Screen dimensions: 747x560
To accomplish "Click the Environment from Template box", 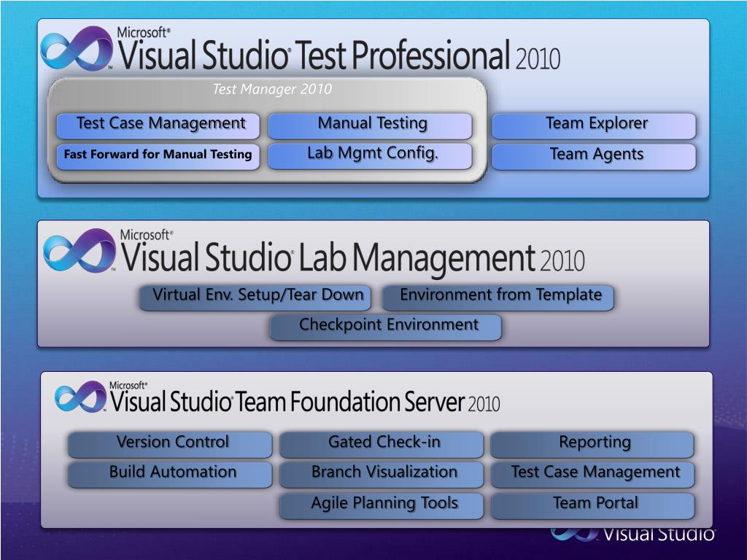I will (498, 297).
